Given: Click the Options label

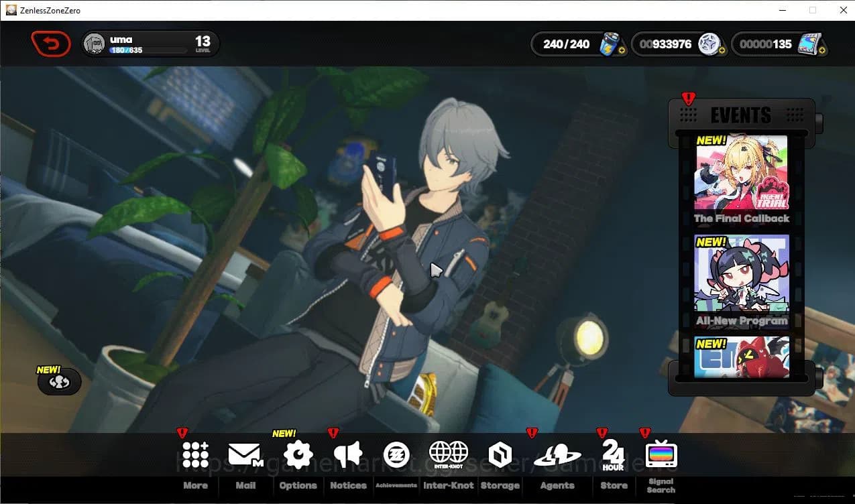Looking at the screenshot, I should [x=298, y=485].
